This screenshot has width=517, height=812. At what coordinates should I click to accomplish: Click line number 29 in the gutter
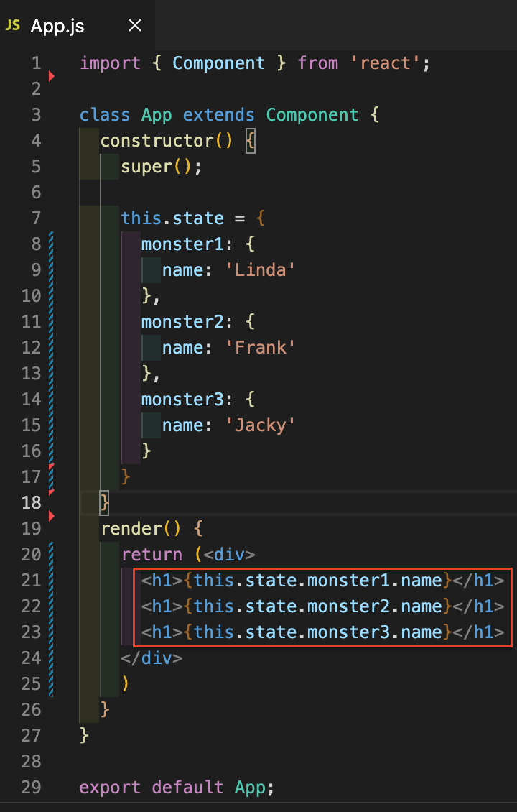[x=31, y=787]
